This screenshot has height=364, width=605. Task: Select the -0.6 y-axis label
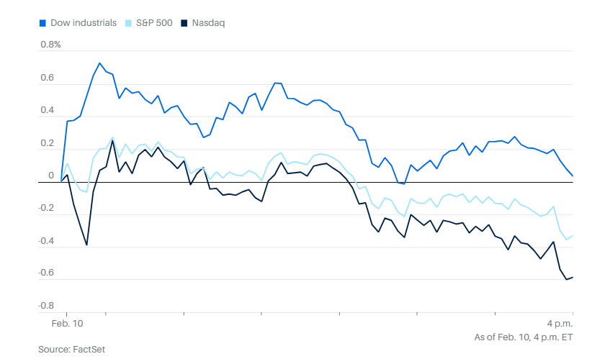pos(45,273)
